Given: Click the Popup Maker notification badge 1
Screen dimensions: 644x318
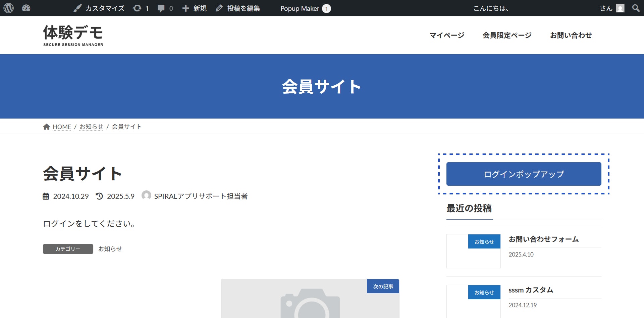Looking at the screenshot, I should [x=326, y=8].
